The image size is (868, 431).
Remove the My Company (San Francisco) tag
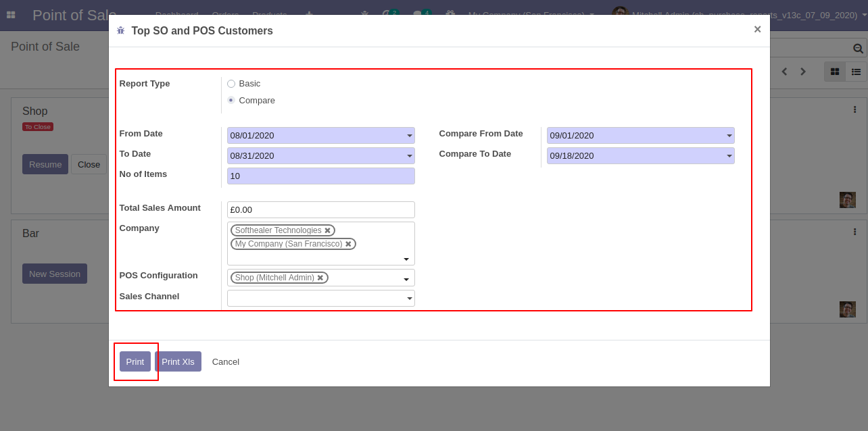pyautogui.click(x=348, y=244)
